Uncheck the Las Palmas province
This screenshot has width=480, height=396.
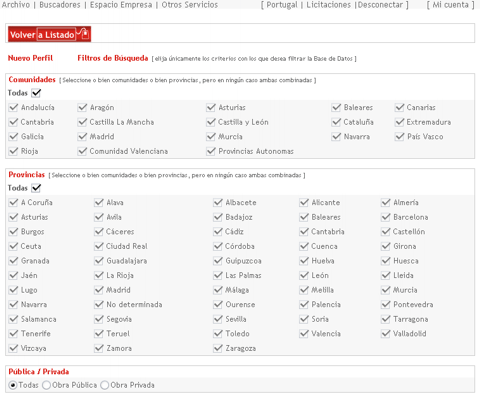click(x=218, y=275)
